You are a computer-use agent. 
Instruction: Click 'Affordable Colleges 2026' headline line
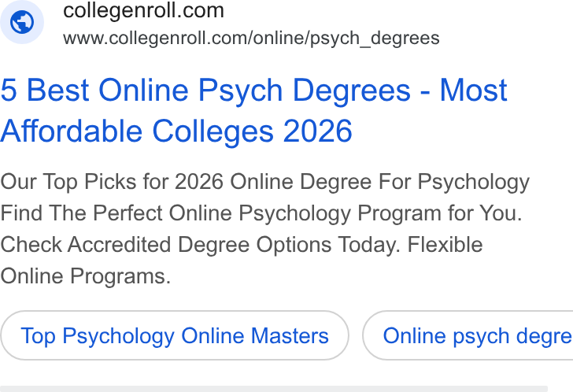[176, 131]
